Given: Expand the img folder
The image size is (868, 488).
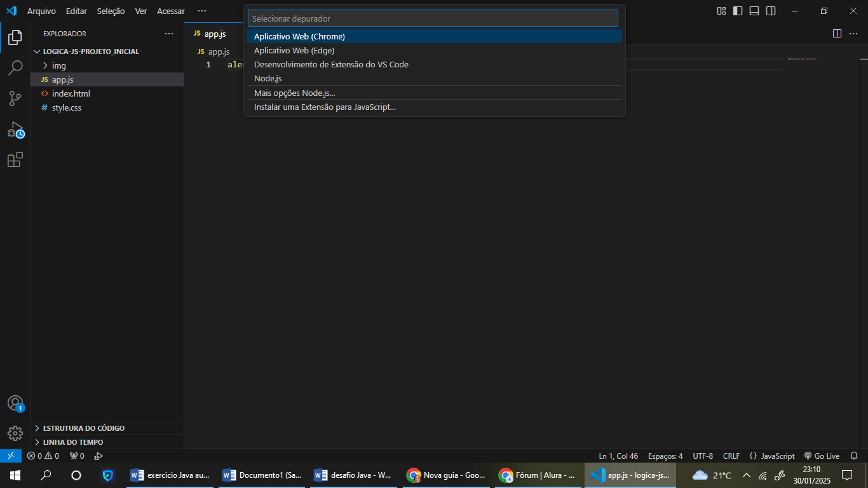Looking at the screenshot, I should point(107,65).
